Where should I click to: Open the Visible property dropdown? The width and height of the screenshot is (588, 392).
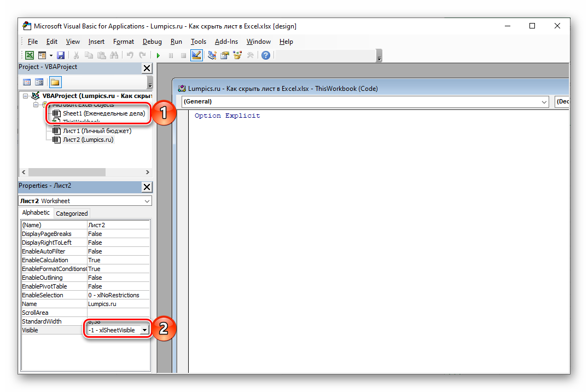(x=144, y=330)
